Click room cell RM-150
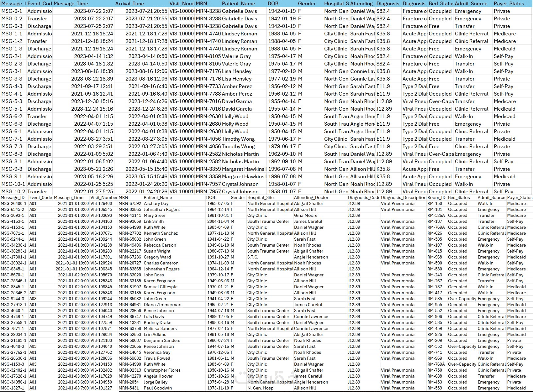The image size is (533, 392). [435, 203]
